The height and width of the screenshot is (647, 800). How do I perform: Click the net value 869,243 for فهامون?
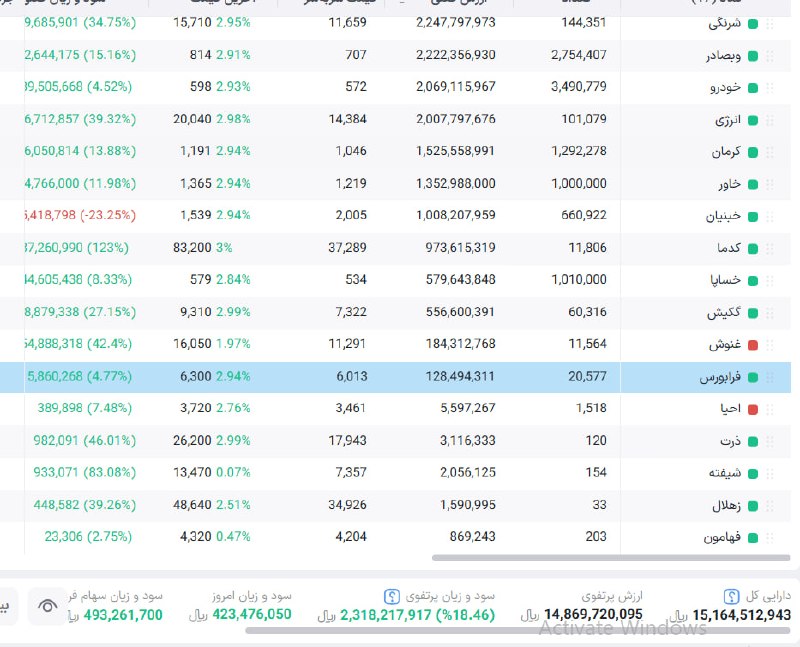click(x=472, y=536)
